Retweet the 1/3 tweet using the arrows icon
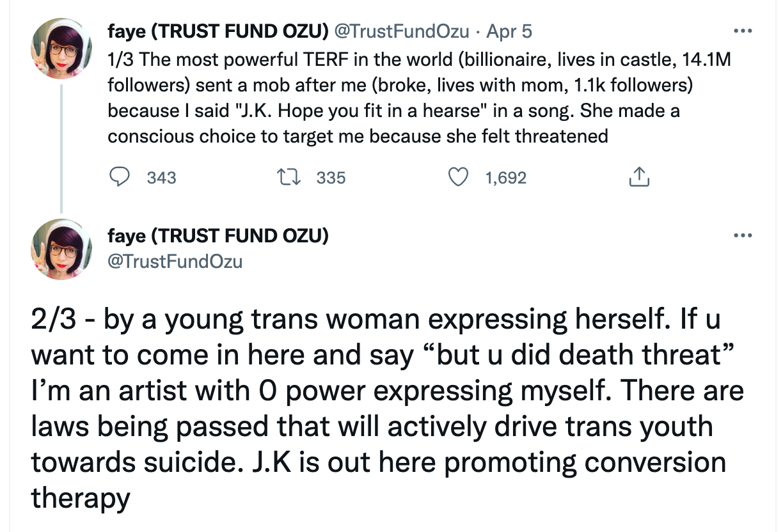 (290, 177)
